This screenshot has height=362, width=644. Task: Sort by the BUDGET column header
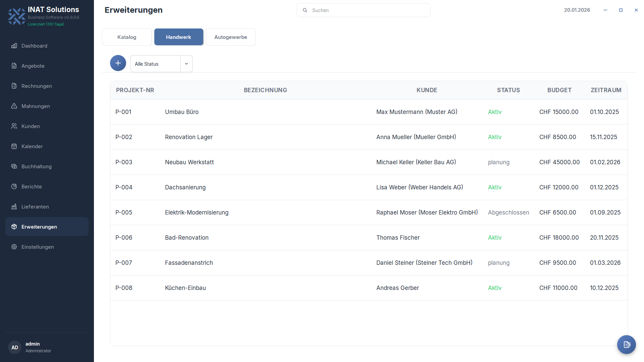[559, 90]
